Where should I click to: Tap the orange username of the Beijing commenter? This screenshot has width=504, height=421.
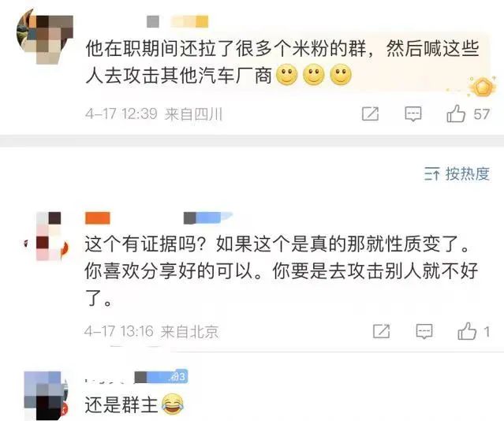pyautogui.click(x=98, y=218)
